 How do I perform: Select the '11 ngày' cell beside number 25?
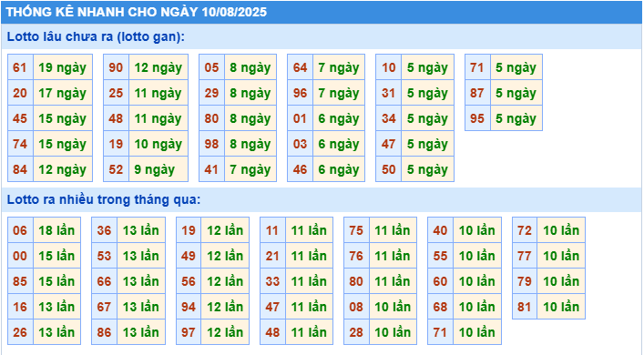158,93
